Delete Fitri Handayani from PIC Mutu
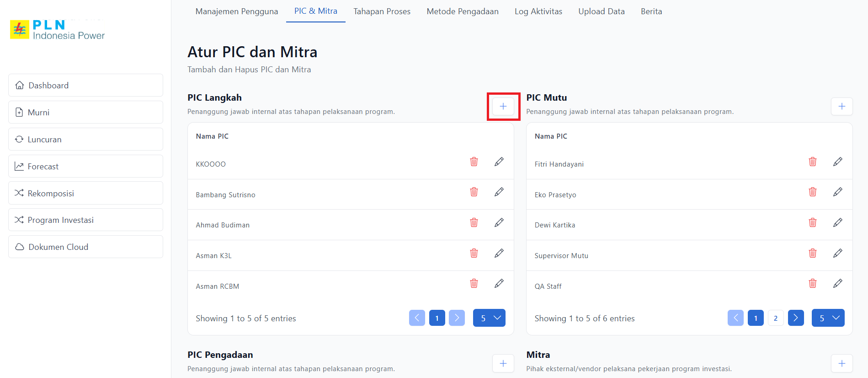The width and height of the screenshot is (868, 378). click(812, 162)
